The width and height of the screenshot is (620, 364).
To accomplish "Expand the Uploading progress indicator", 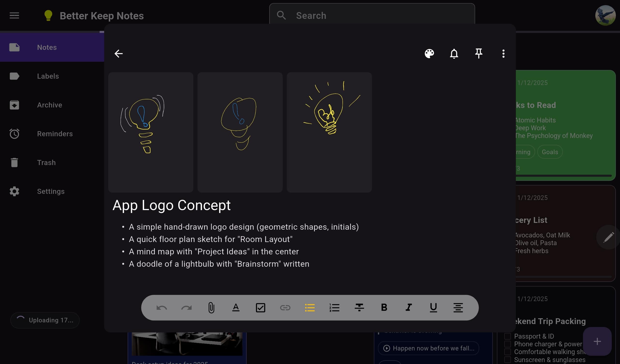I will pos(45,320).
